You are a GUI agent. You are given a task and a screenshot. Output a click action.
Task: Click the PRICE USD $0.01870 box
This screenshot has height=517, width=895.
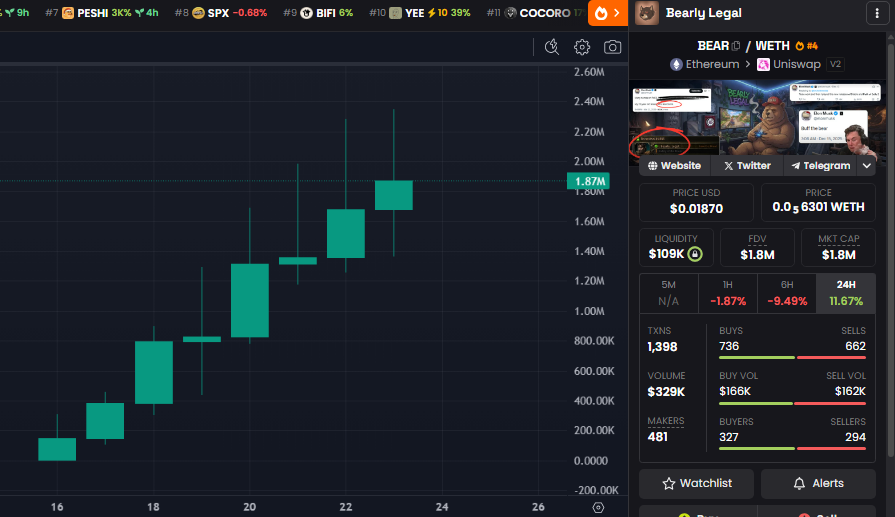point(696,202)
